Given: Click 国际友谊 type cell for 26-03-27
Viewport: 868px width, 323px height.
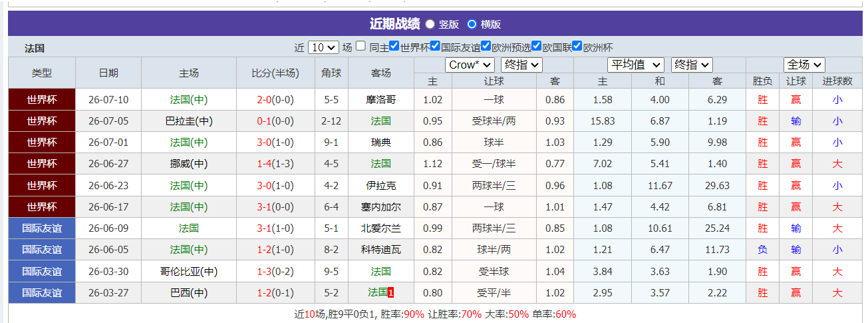Looking at the screenshot, I should point(42,292).
